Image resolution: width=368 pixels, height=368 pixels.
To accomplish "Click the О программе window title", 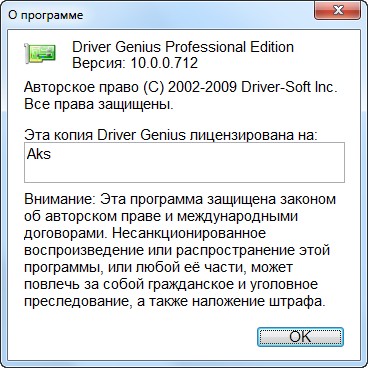I will click(x=46, y=15).
